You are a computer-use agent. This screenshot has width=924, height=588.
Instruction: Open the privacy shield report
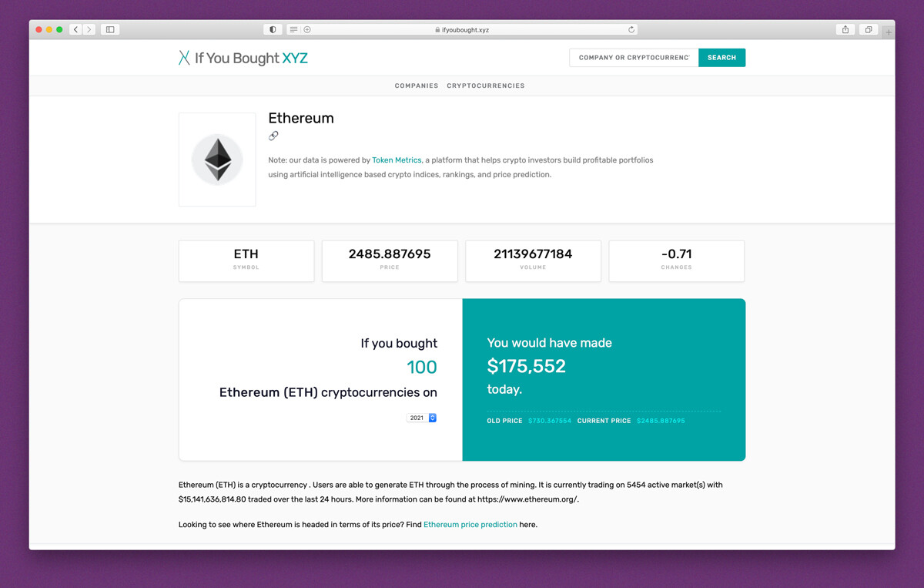point(273,30)
